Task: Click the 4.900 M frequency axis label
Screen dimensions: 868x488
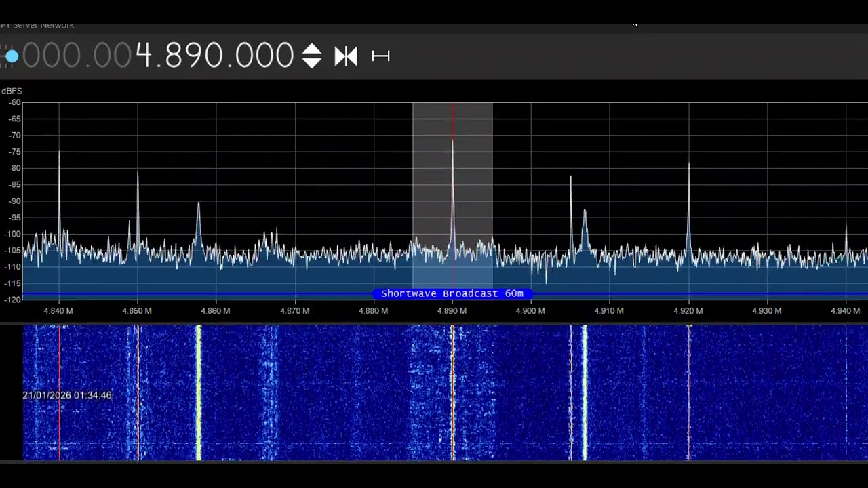Action: (530, 311)
